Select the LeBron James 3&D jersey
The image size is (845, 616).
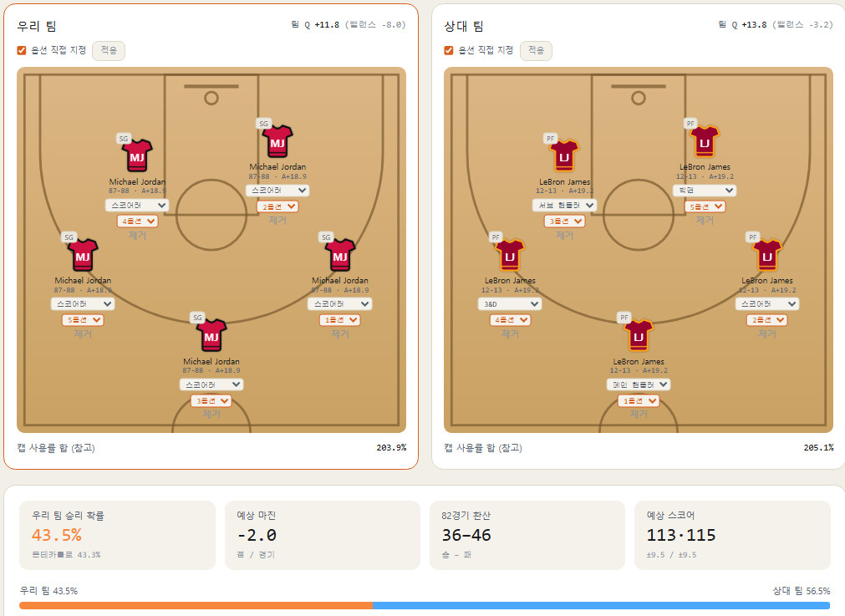[510, 256]
